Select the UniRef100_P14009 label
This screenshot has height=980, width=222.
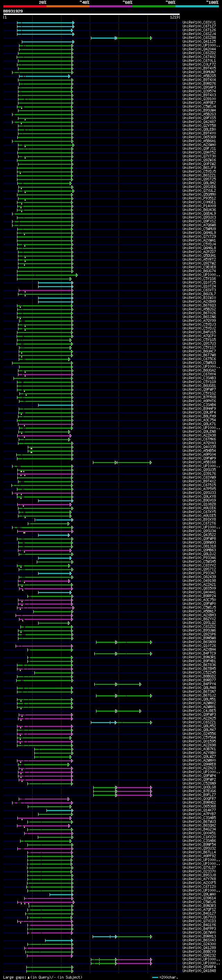[199, 206]
